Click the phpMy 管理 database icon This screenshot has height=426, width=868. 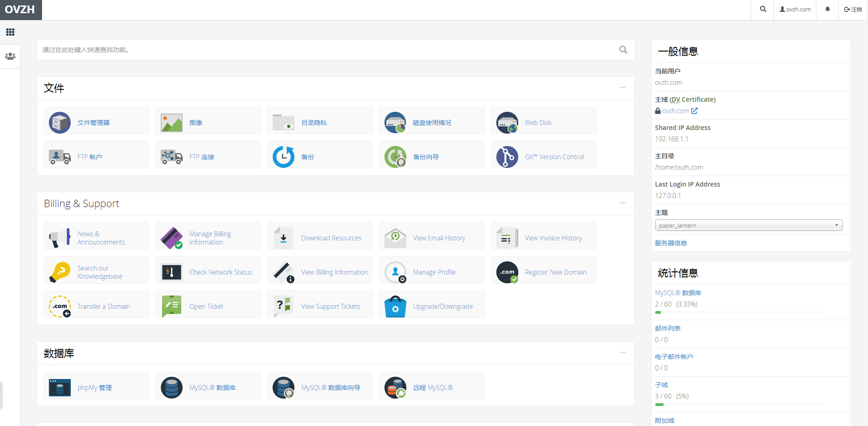click(x=60, y=388)
